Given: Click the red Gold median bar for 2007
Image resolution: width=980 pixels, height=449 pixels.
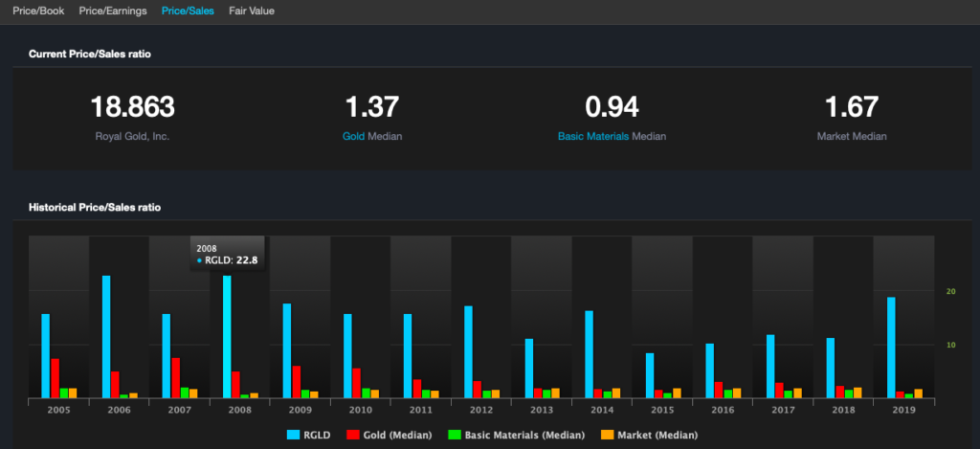Looking at the screenshot, I should click(176, 378).
